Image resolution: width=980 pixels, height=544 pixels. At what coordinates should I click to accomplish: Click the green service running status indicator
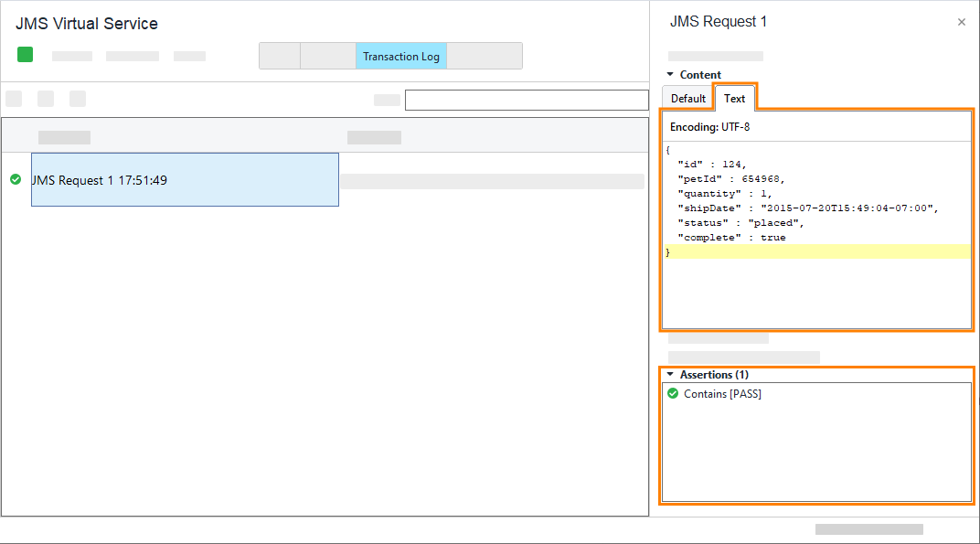pyautogui.click(x=24, y=54)
